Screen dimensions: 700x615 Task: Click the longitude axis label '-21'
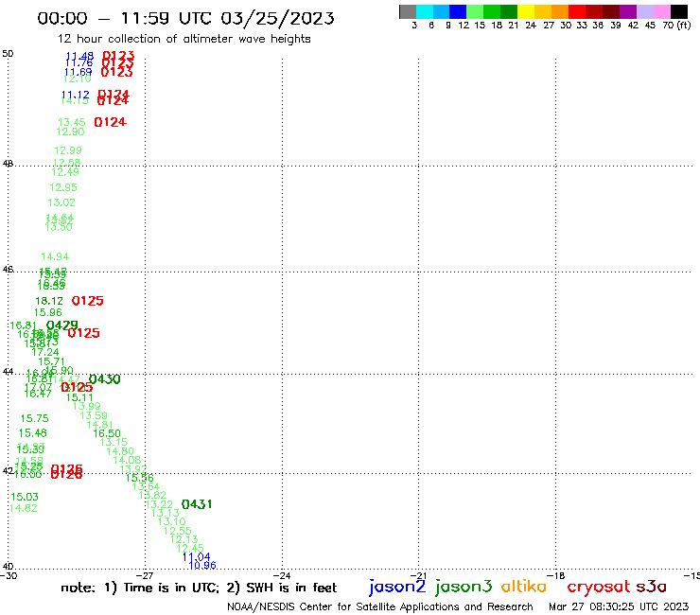tap(418, 575)
